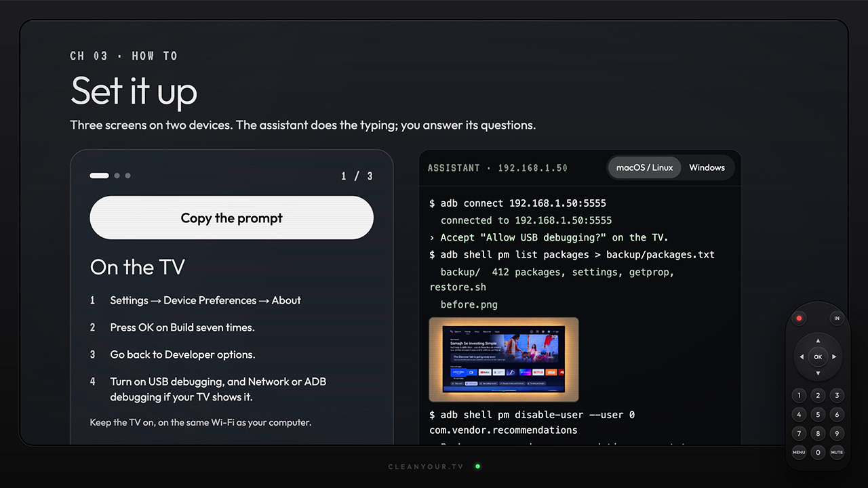Click the 'Accept "Allow USB debugging?"' line

[x=549, y=237]
